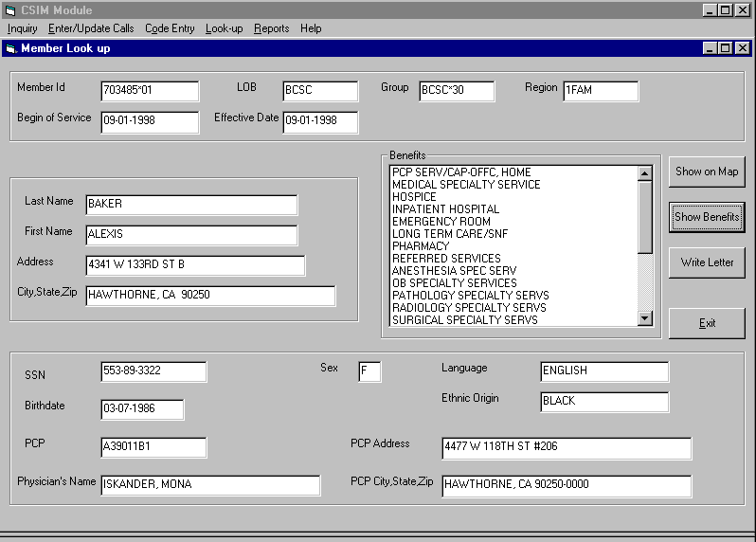Click the Language field showing ENGLISH
756x542 pixels.
pos(604,371)
